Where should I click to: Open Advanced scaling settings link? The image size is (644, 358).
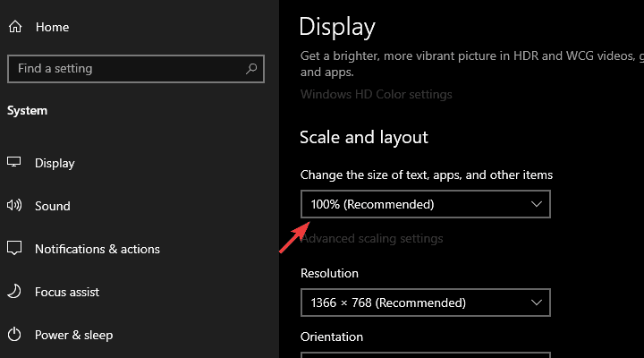372,239
